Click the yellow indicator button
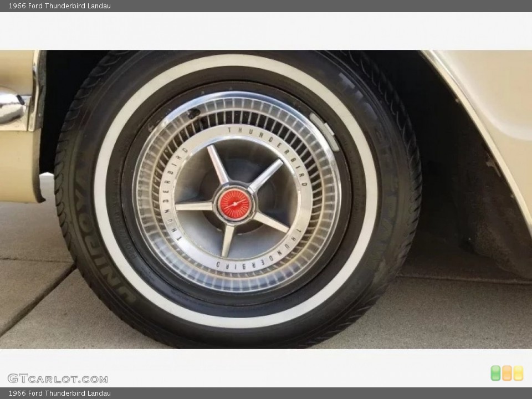532x399 pixels. coord(519,373)
